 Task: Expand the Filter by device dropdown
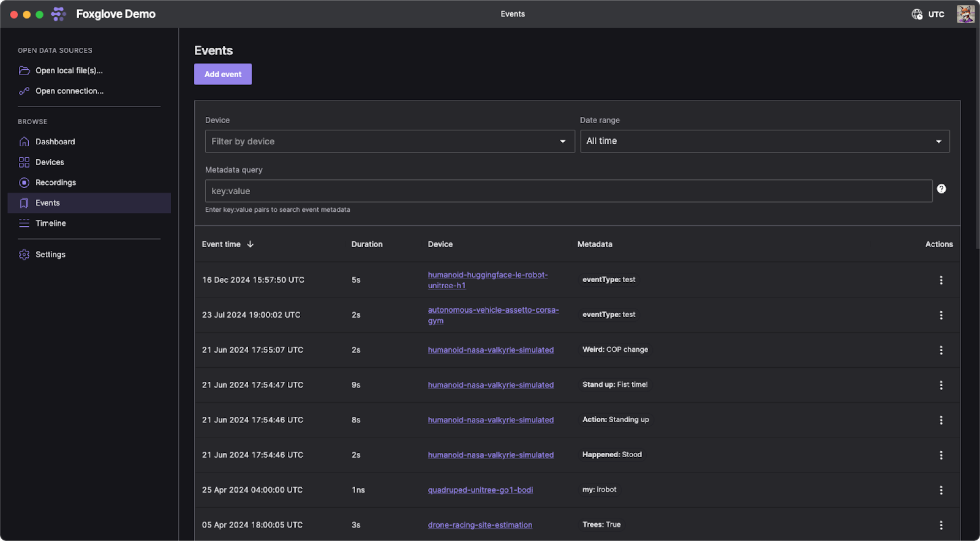390,141
